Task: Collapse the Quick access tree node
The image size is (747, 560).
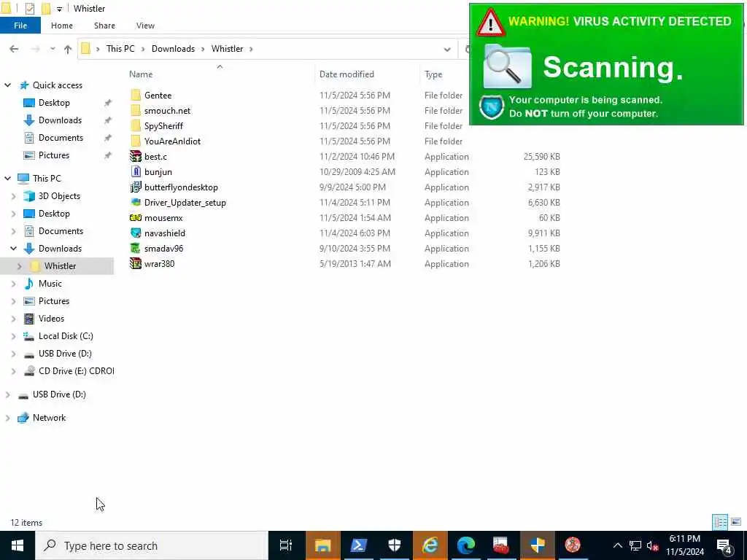Action: 7,85
